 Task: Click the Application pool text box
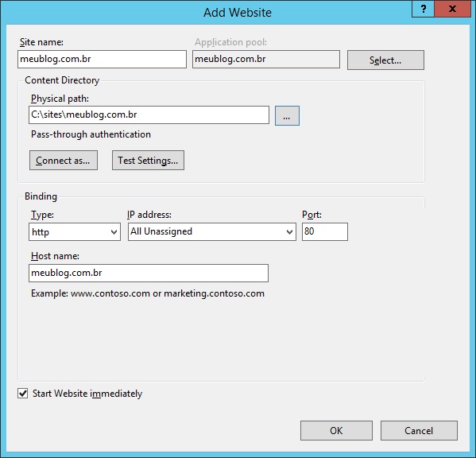(266, 59)
